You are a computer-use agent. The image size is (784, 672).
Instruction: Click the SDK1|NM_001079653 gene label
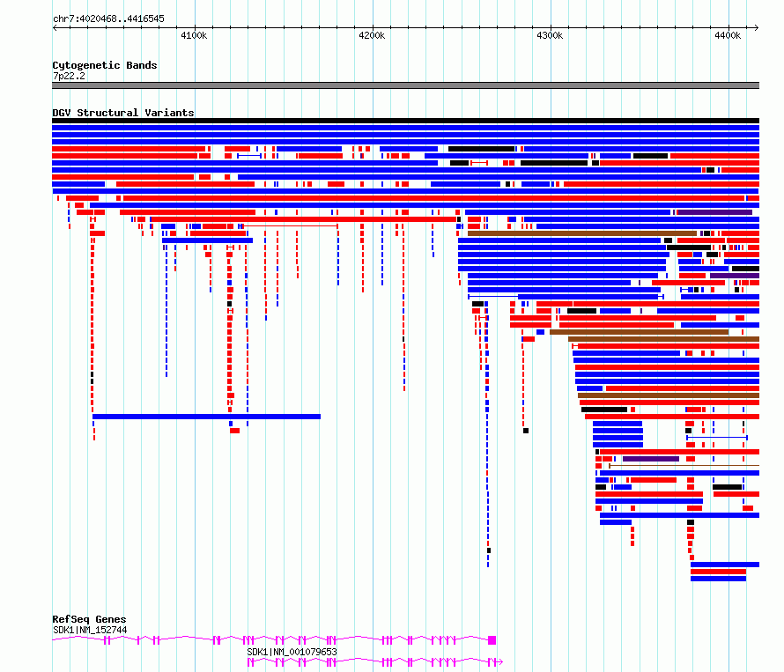(x=292, y=652)
